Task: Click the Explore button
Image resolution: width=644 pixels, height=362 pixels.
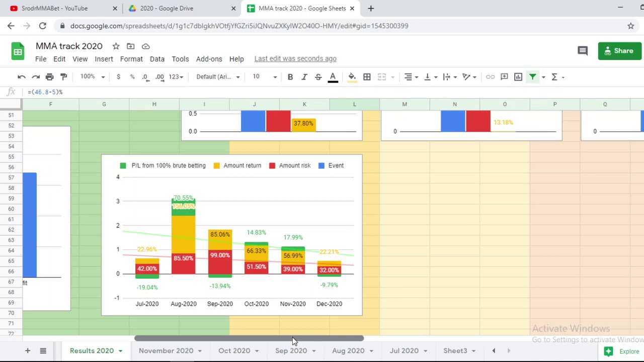Action: [x=623, y=351]
